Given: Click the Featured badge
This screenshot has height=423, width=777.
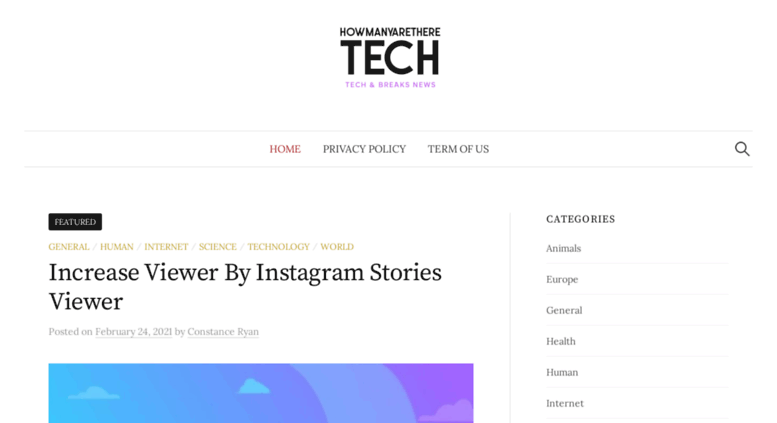Looking at the screenshot, I should 75,222.
